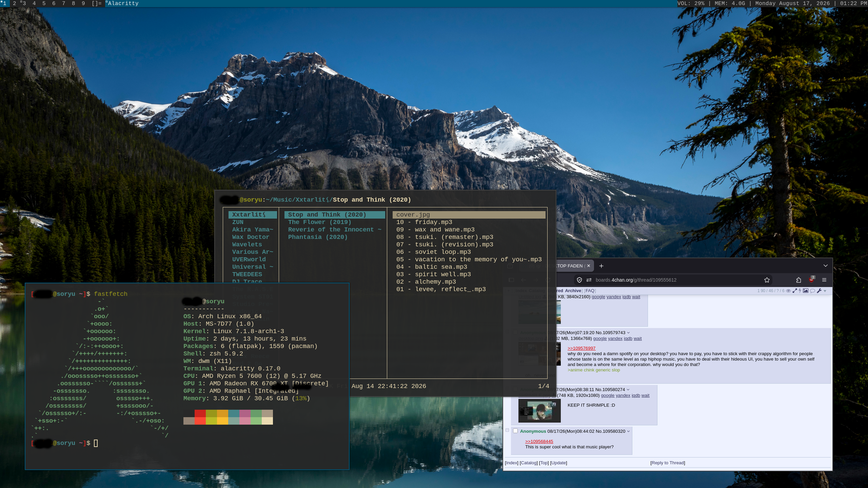
Task: Select the UVERworld artist folder
Action: 249,260
